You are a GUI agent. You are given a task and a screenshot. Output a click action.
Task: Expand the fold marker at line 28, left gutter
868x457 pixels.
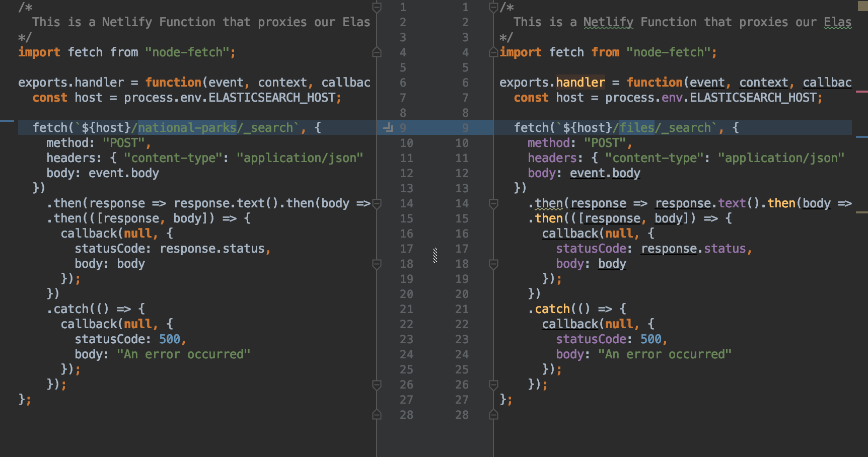point(376,415)
